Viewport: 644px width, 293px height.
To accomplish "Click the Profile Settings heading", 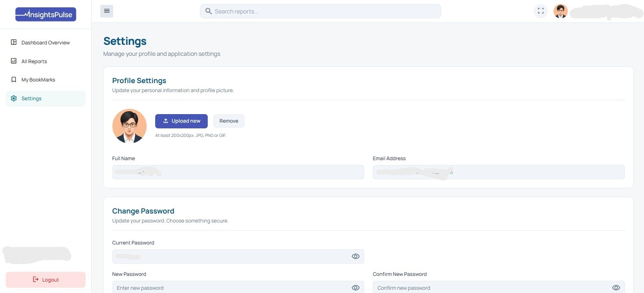I will coord(139,81).
